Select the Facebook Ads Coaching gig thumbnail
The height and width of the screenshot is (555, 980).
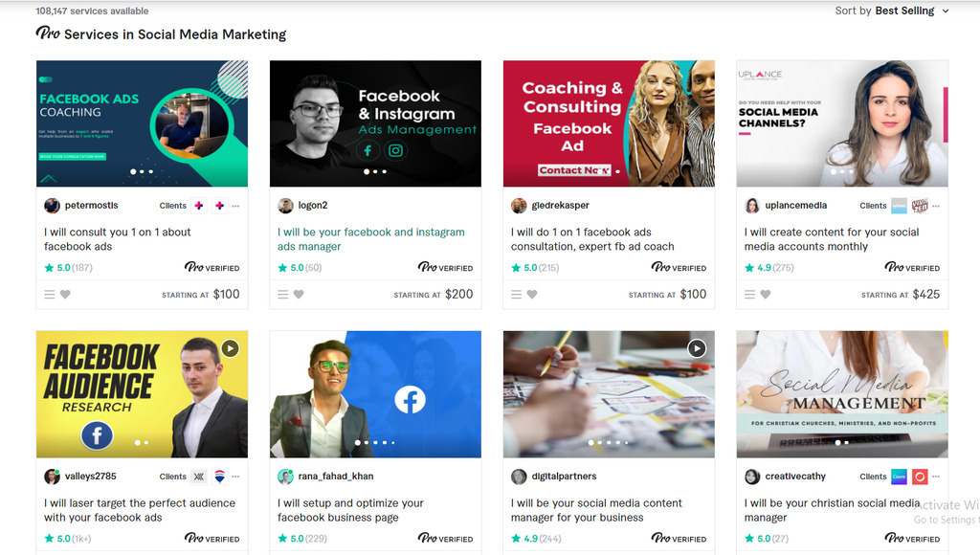(x=142, y=123)
